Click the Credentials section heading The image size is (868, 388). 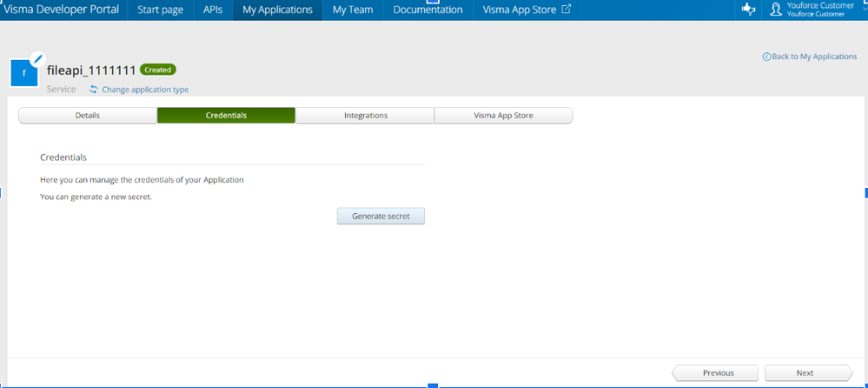[63, 157]
